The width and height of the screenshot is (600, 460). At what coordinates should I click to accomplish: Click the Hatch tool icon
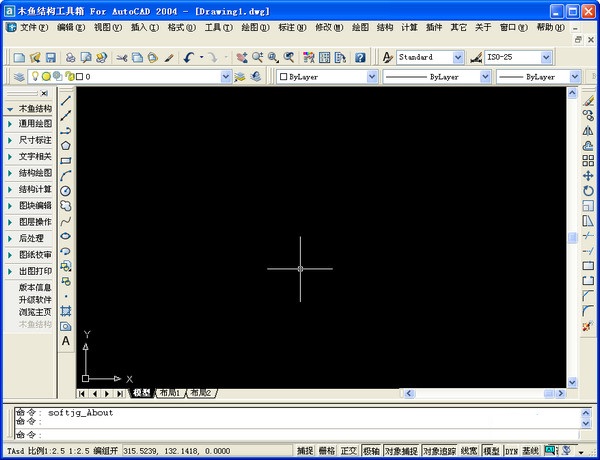pos(66,311)
